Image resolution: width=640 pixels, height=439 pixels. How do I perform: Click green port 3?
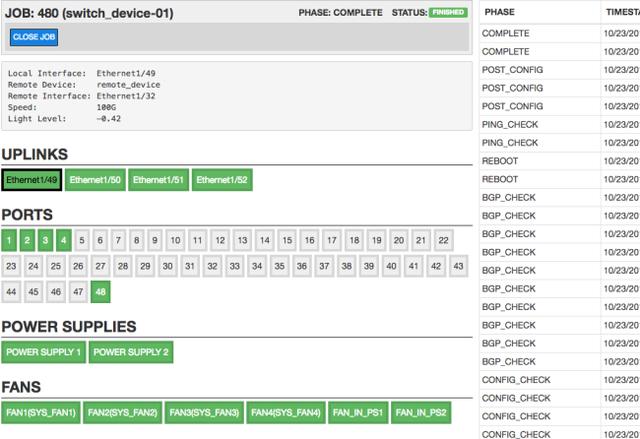tap(45, 240)
